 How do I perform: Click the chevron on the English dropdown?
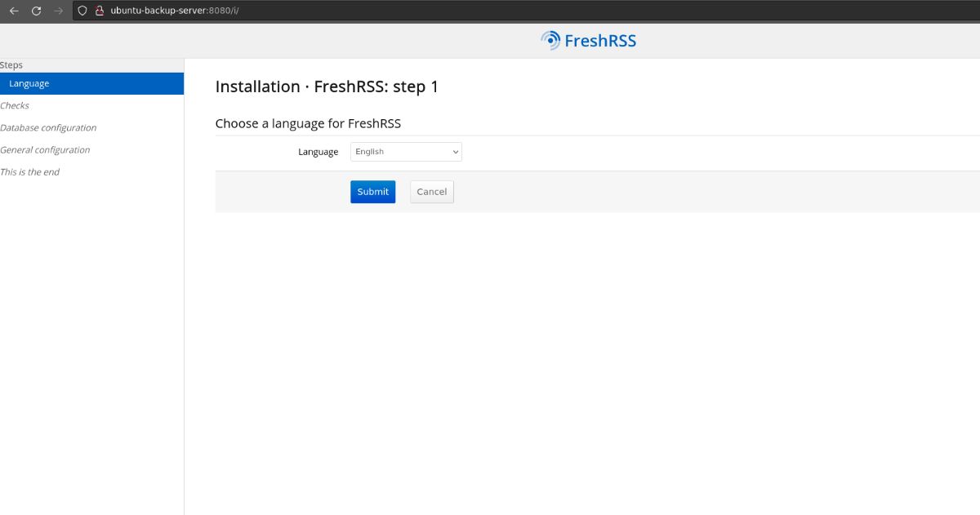pos(455,151)
